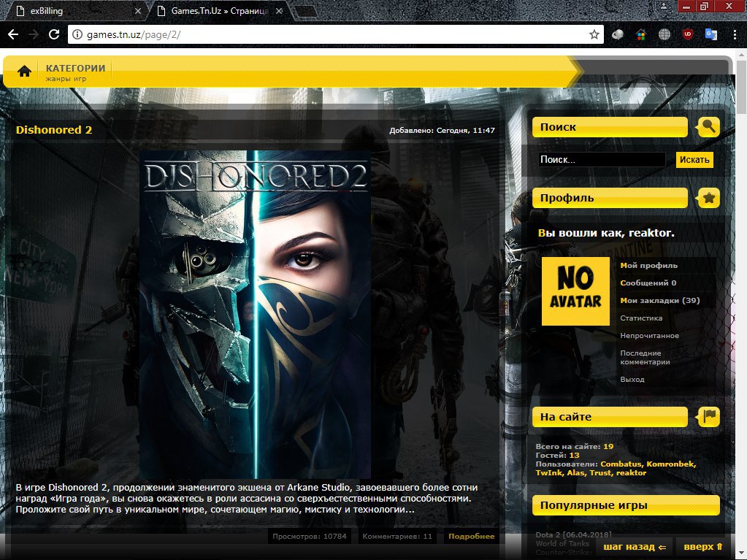Click the Выход logout link

pos(632,379)
